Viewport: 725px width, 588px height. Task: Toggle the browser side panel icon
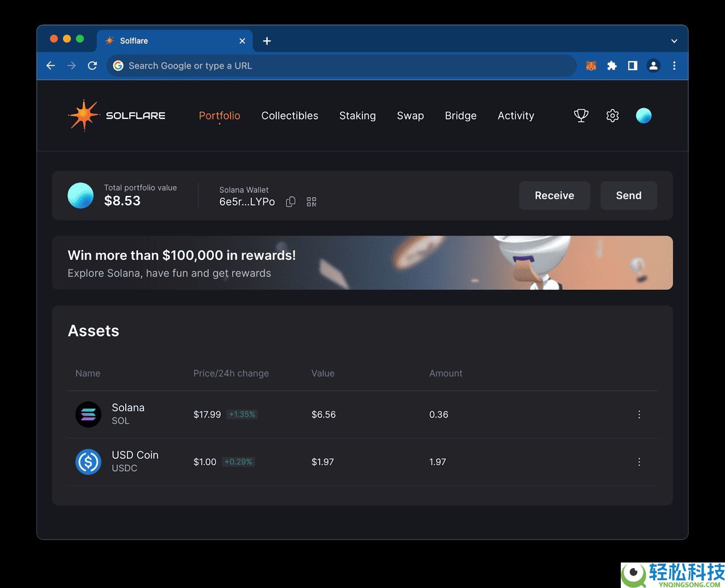pyautogui.click(x=633, y=66)
